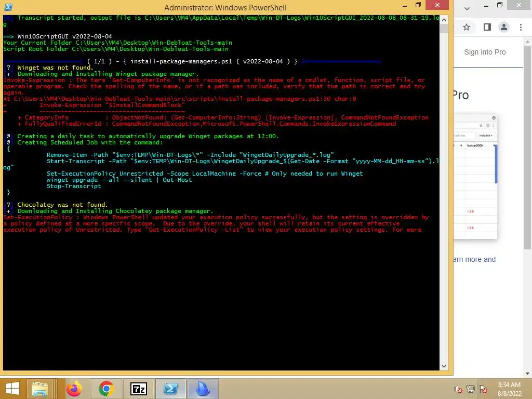The width and height of the screenshot is (532, 399).
Task: Bookmark the page with Chrome star icon
Action: coord(467,27)
